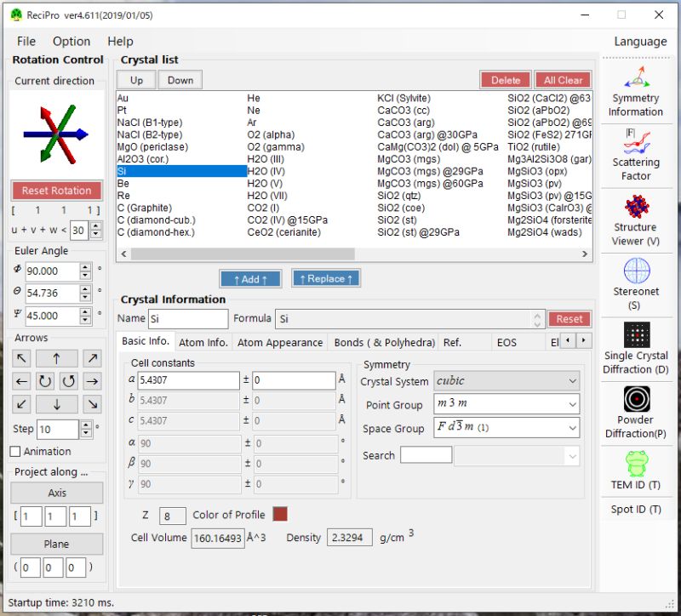Open the Spot ID tool
681x616 pixels.
coord(636,510)
